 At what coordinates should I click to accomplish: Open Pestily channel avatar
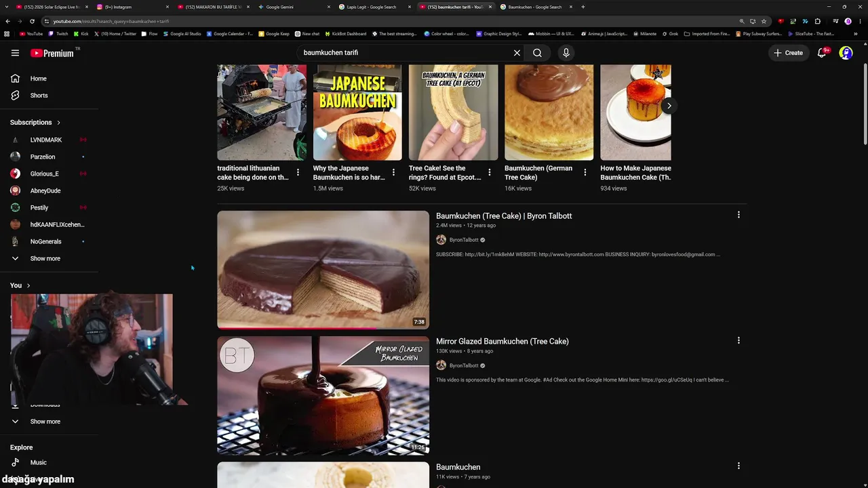coord(15,207)
